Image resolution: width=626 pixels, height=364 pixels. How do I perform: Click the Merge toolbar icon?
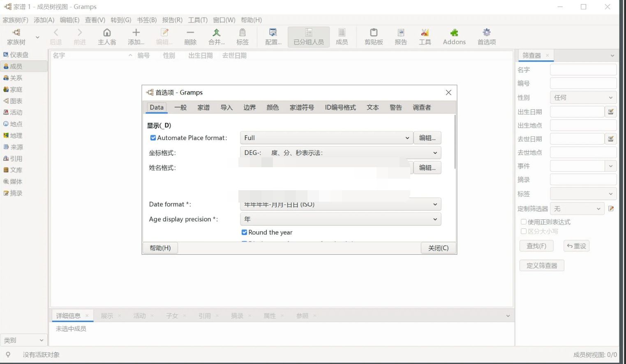[x=216, y=36]
